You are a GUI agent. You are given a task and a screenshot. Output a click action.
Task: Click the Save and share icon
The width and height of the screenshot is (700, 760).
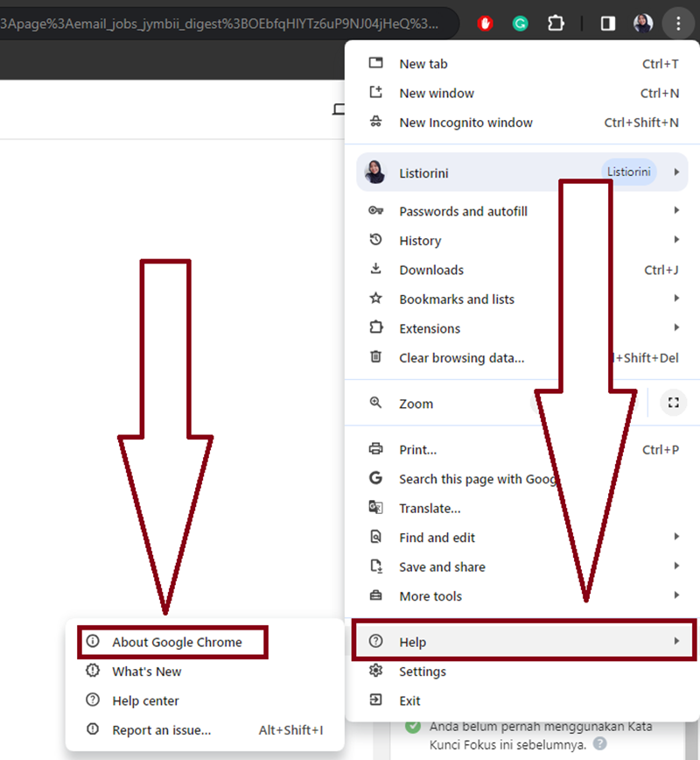click(376, 566)
